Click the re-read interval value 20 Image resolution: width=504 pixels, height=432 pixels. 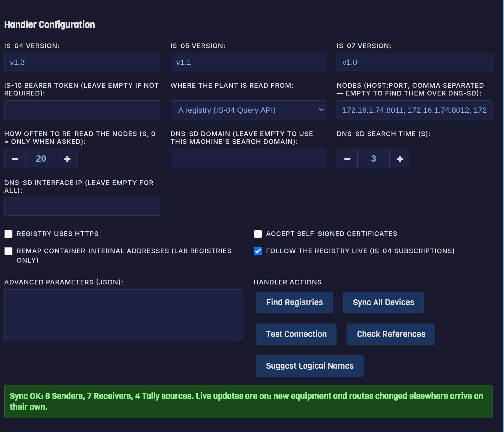(x=41, y=158)
